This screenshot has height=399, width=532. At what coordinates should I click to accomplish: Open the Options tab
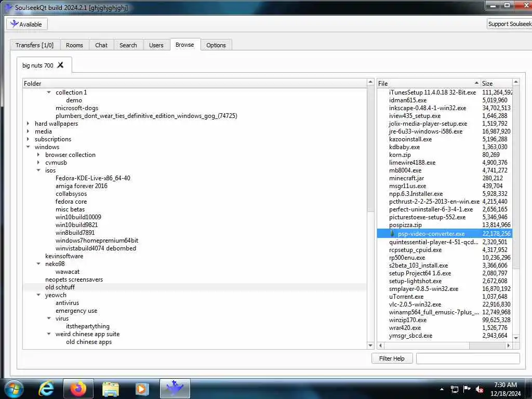(216, 45)
